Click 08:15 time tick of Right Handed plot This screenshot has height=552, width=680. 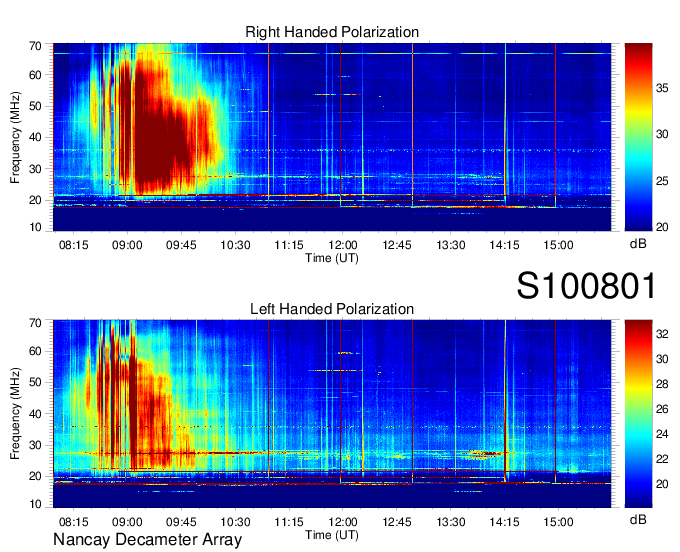(x=73, y=245)
